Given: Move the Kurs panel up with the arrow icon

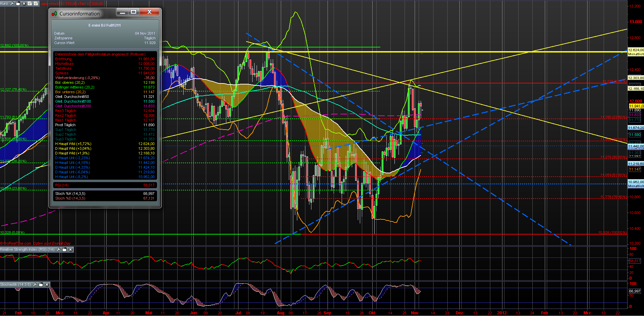Looking at the screenshot, I should [30, 3].
